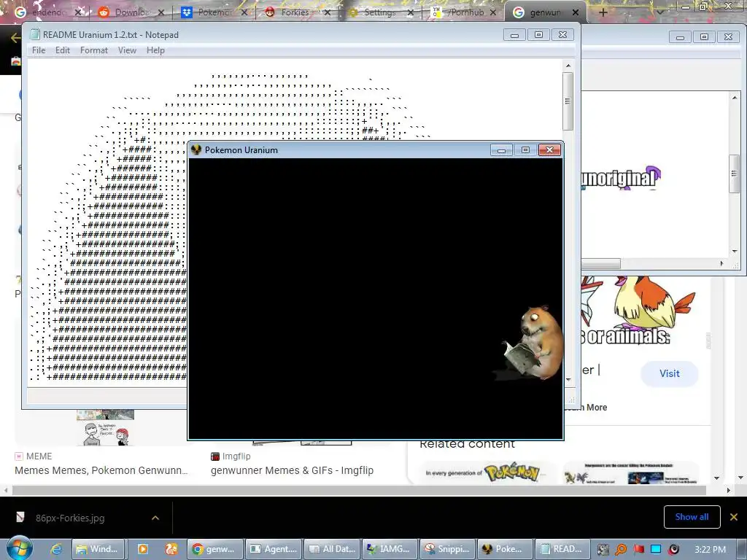Click the orange magnifier tray icon
747x560 pixels.
621,550
